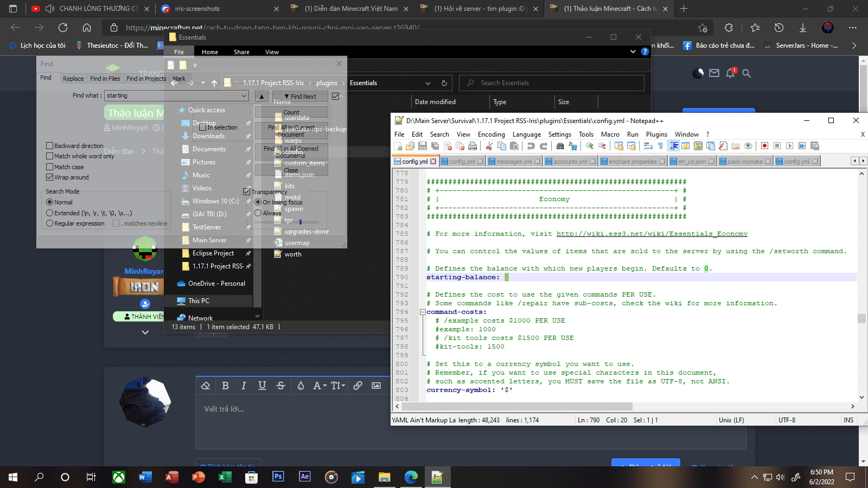The image size is (868, 488).
Task: Select the Regular expression search mode
Action: click(x=50, y=223)
